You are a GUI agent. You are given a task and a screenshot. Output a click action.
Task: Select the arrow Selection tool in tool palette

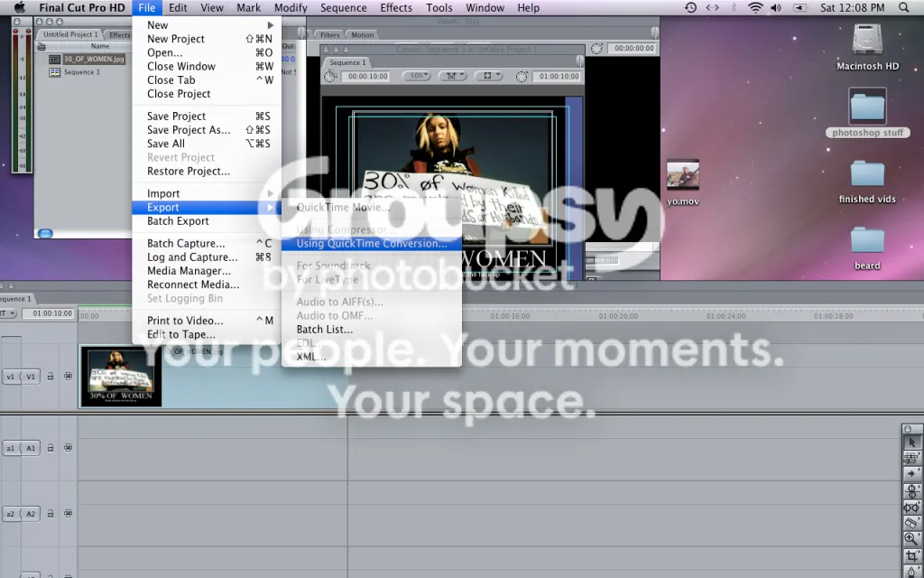click(x=911, y=442)
